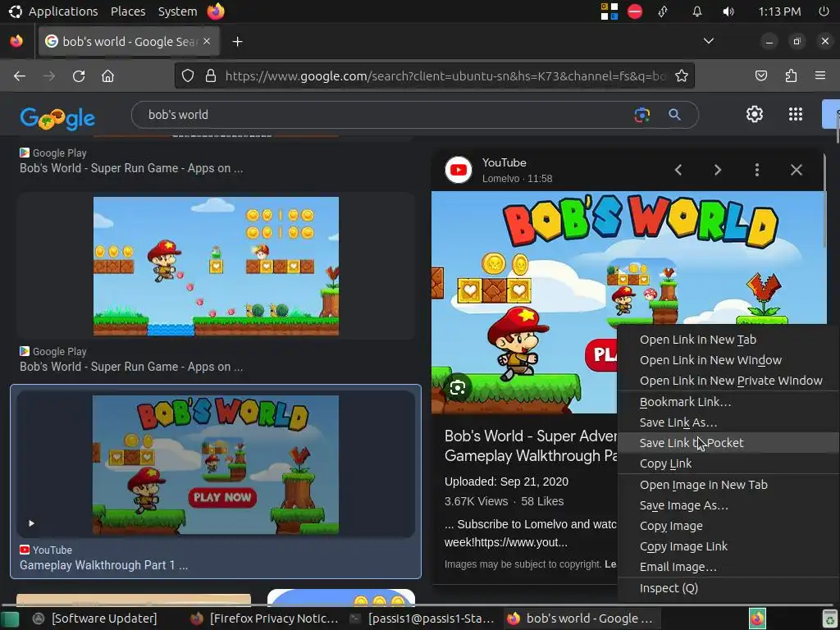Image resolution: width=840 pixels, height=630 pixels.
Task: Open the System menu in top panel
Action: tap(177, 11)
